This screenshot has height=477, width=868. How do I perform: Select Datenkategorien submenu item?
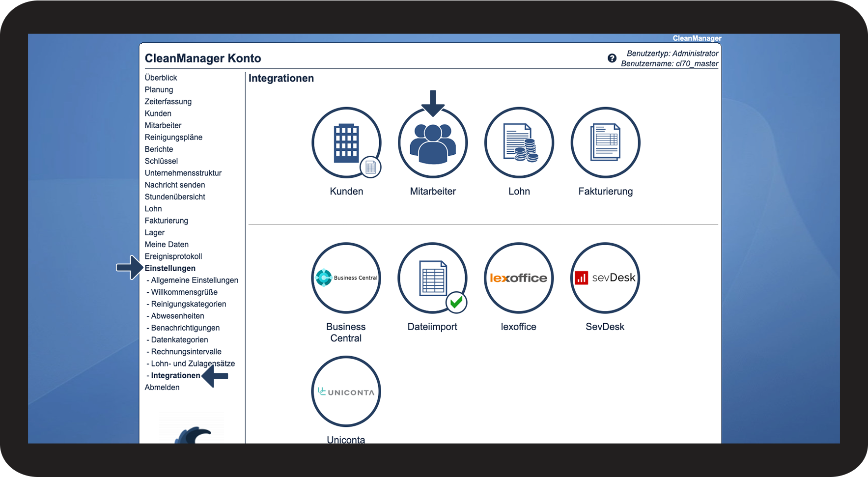click(179, 340)
